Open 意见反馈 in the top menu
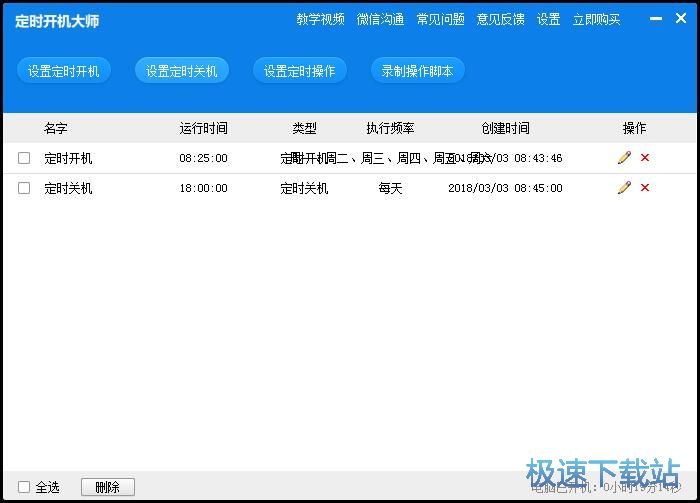 click(x=500, y=19)
